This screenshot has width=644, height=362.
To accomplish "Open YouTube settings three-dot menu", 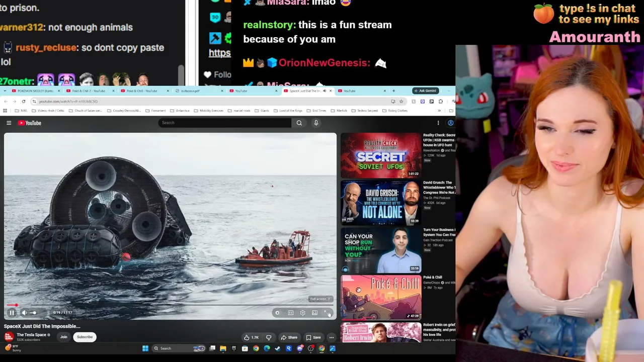I will 438,123.
